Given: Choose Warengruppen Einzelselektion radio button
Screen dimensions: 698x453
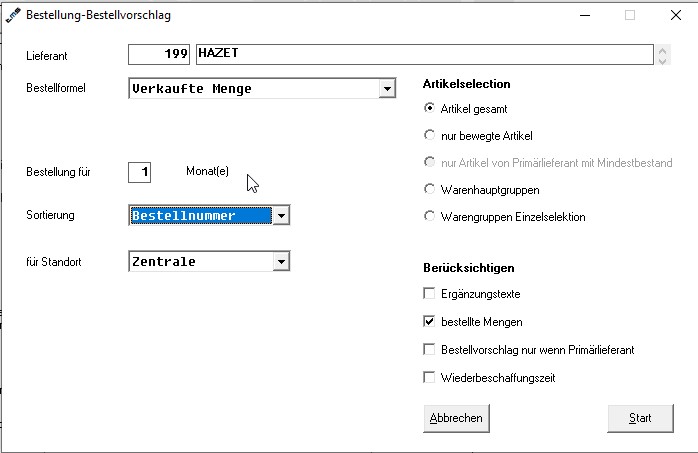Looking at the screenshot, I should pos(429,216).
